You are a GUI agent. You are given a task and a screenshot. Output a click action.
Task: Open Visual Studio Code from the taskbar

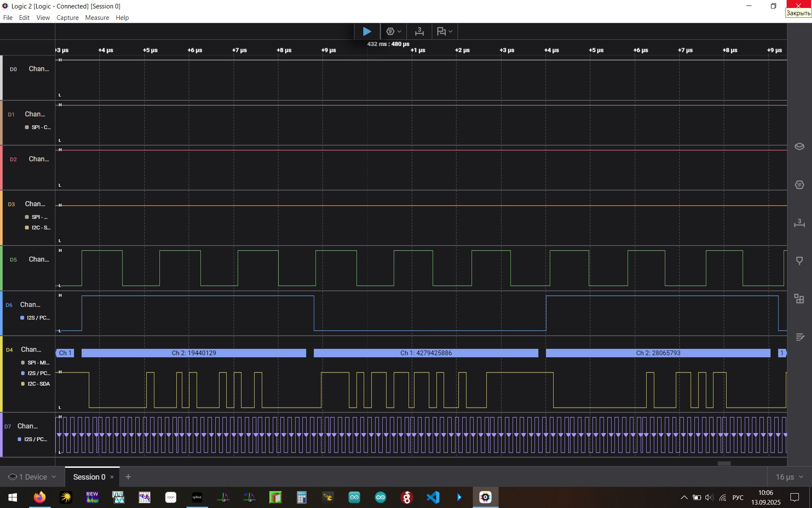[x=433, y=497]
